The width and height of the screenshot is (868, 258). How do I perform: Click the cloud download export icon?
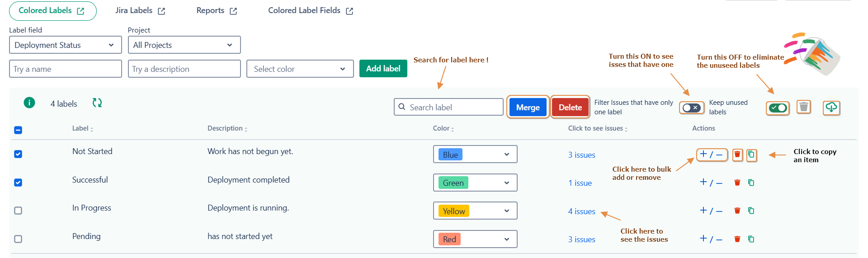click(831, 108)
